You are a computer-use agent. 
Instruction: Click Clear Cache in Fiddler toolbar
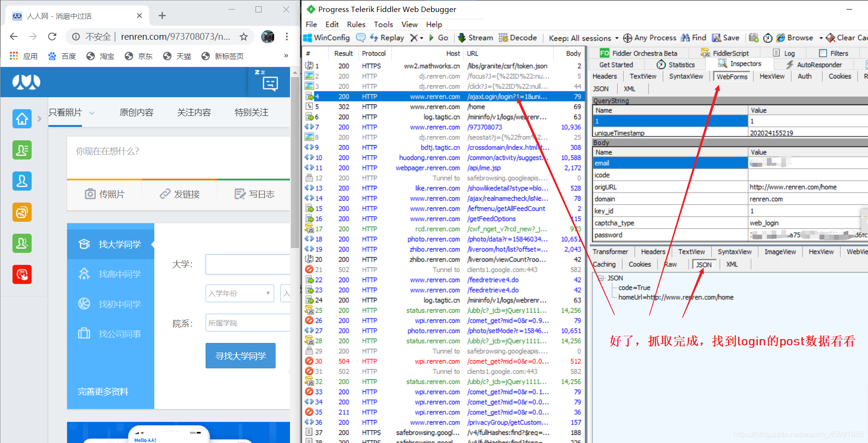847,38
